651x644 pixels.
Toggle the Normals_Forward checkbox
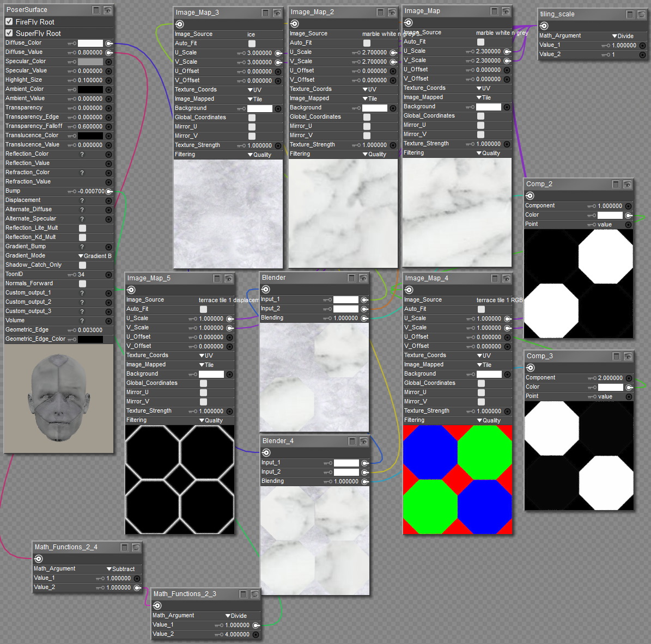tap(82, 284)
